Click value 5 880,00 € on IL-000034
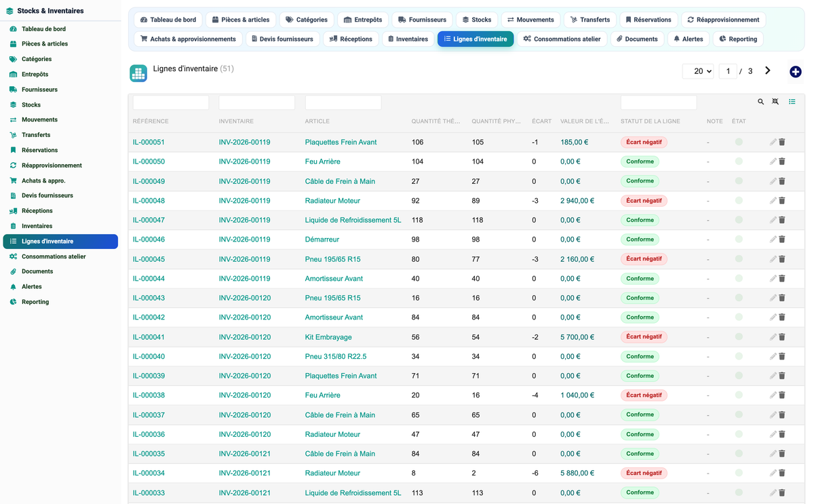The height and width of the screenshot is (504, 814). point(577,473)
